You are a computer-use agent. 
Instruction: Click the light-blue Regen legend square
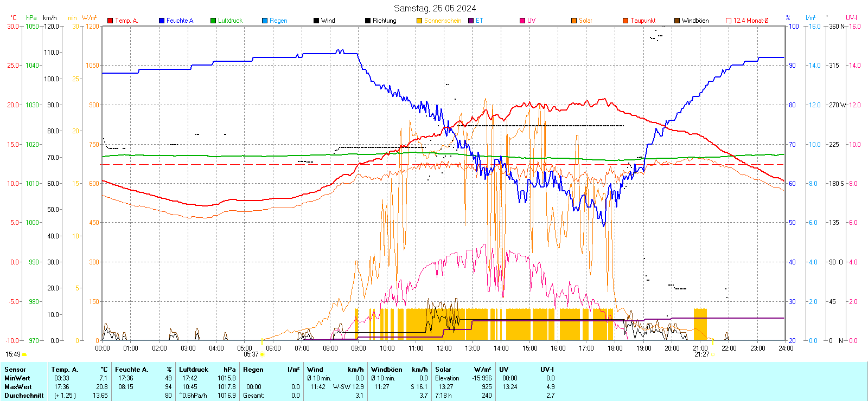(265, 21)
